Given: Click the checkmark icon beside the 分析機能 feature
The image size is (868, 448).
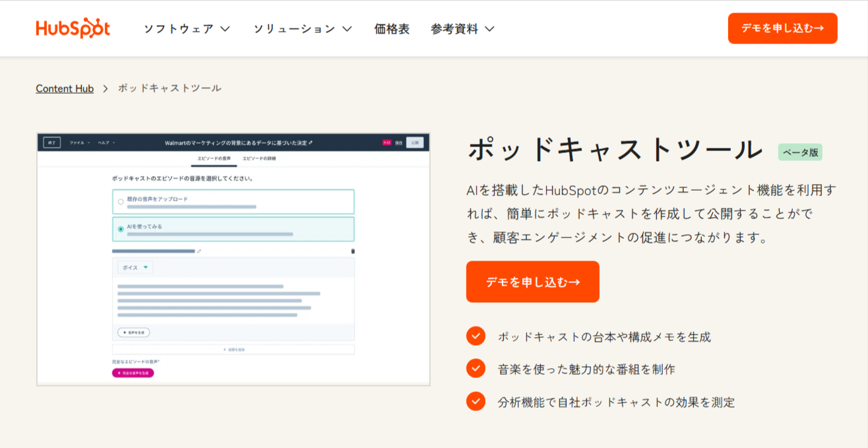Looking at the screenshot, I should (x=476, y=402).
